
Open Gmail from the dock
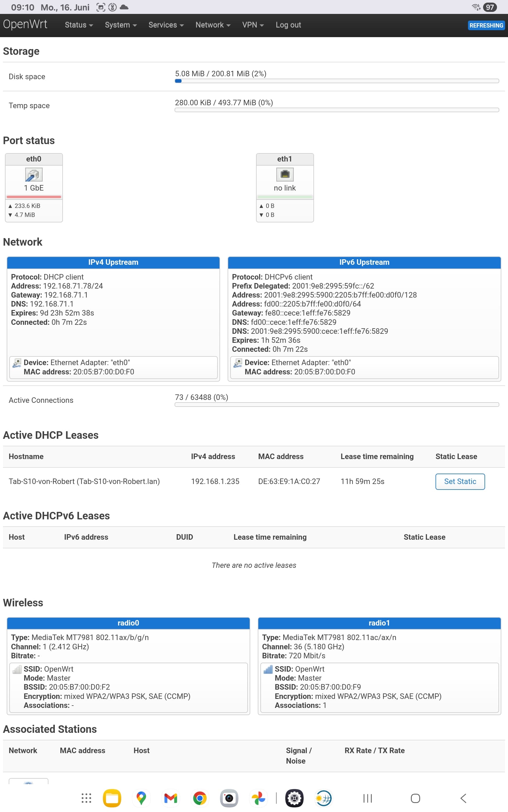[170, 798]
